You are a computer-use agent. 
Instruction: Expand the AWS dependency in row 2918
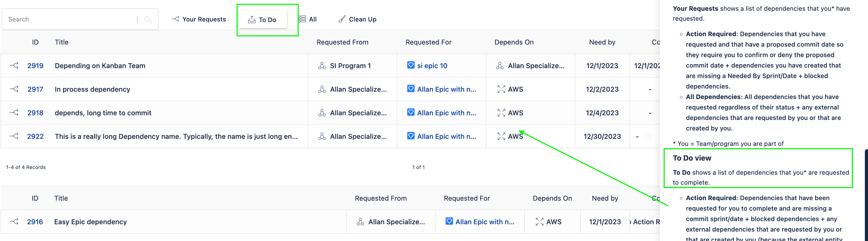pyautogui.click(x=501, y=113)
